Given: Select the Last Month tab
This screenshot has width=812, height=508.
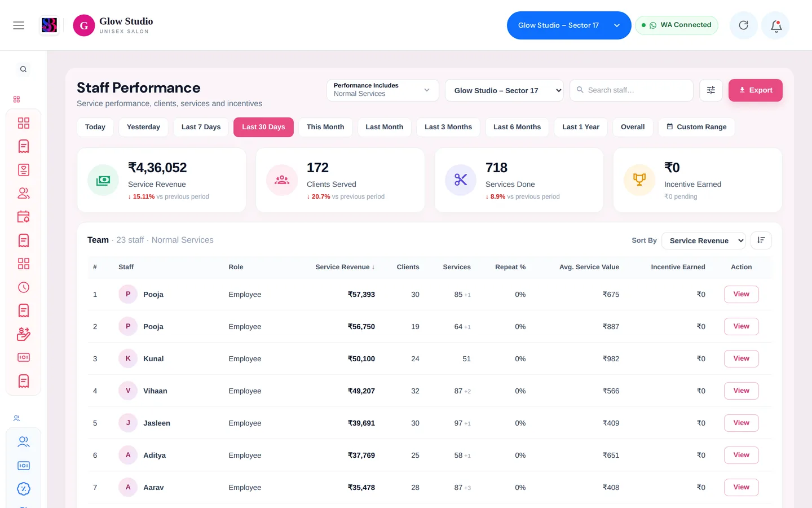Looking at the screenshot, I should [x=385, y=127].
